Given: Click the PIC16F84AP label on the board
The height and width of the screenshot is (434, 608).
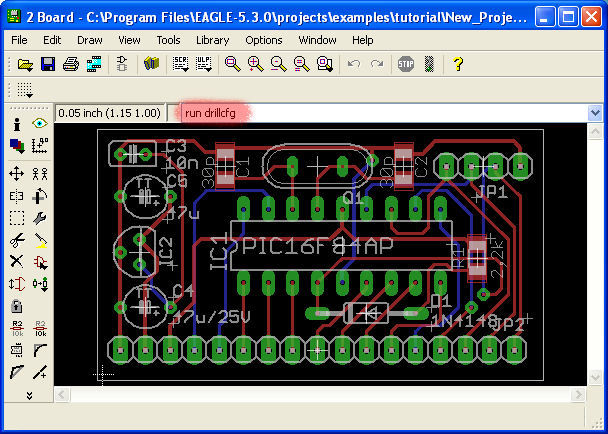Looking at the screenshot, I should (317, 246).
